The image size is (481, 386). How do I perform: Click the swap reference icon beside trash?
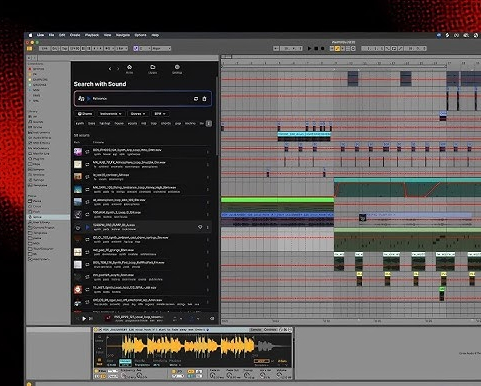(196, 99)
